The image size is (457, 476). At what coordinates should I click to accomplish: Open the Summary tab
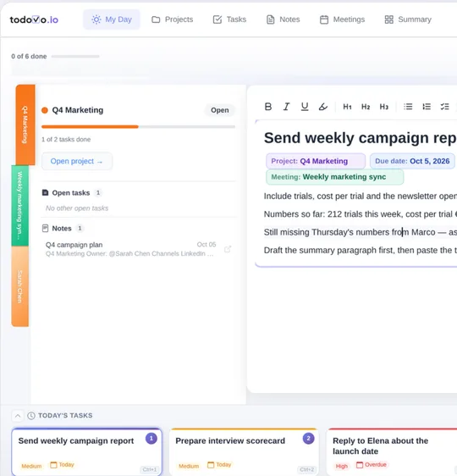click(x=408, y=19)
